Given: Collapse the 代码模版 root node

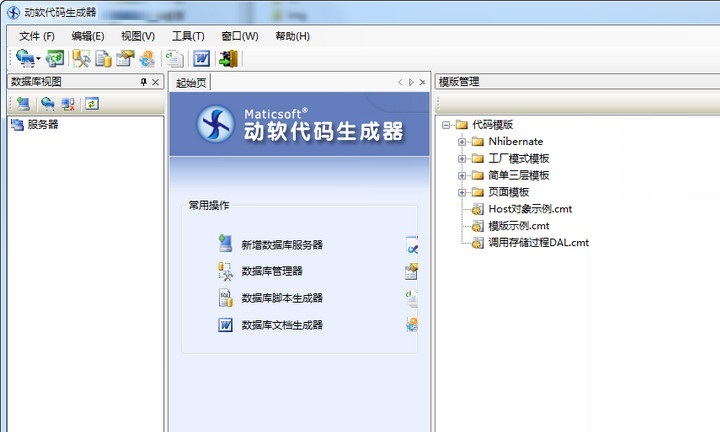Looking at the screenshot, I should point(445,124).
